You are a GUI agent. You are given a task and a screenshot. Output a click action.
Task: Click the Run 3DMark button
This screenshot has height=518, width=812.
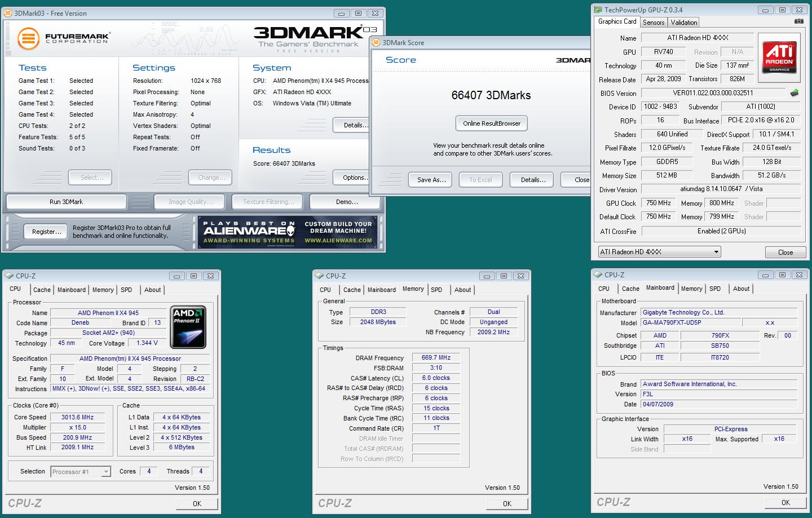(x=66, y=202)
